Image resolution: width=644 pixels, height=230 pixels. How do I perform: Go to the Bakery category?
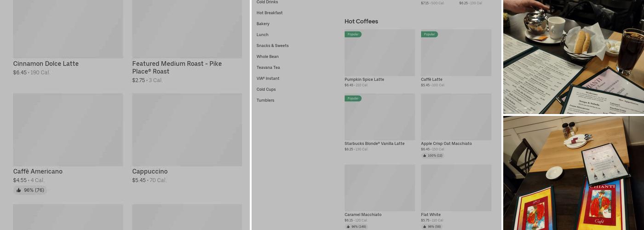pos(263,24)
